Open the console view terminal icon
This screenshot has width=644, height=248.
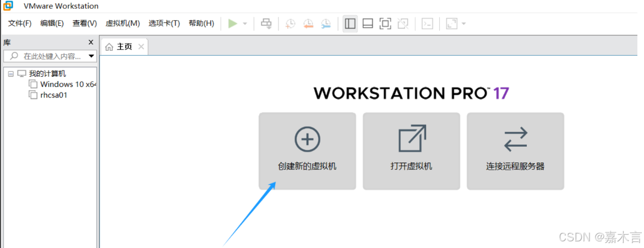click(428, 24)
